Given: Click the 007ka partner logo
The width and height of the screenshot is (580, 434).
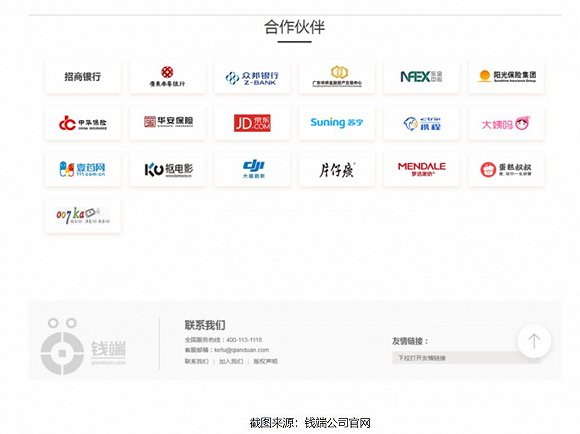Looking at the screenshot, I should tap(82, 216).
